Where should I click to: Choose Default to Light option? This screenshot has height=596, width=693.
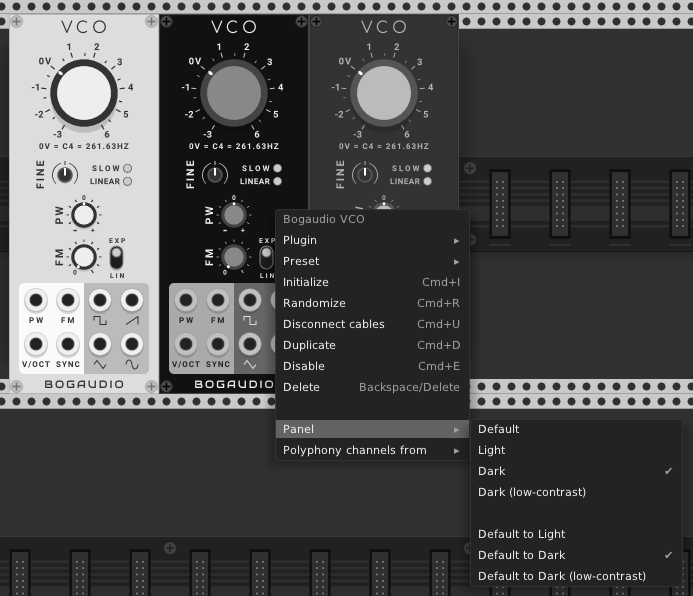point(576,534)
